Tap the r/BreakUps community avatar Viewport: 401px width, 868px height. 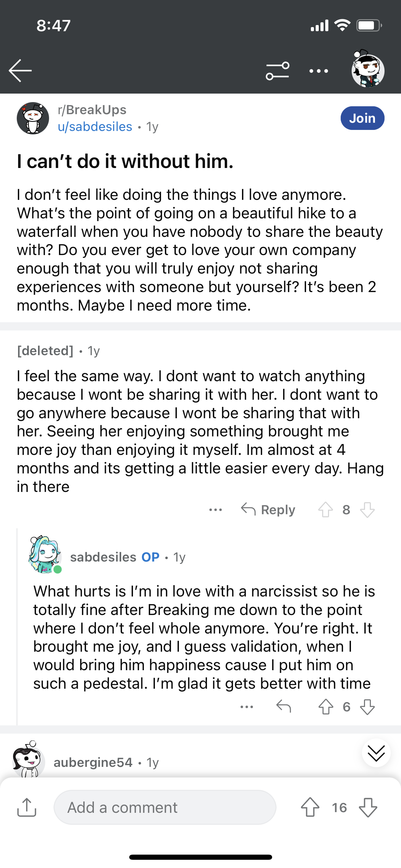click(x=33, y=118)
